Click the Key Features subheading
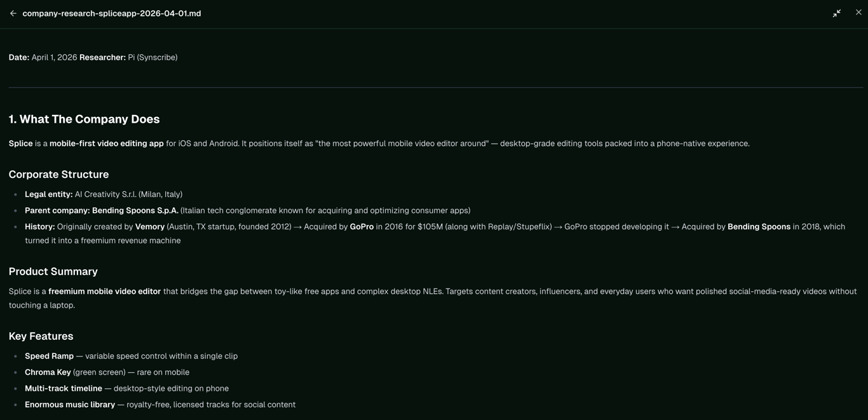Viewport: 868px width, 420px height. tap(41, 336)
